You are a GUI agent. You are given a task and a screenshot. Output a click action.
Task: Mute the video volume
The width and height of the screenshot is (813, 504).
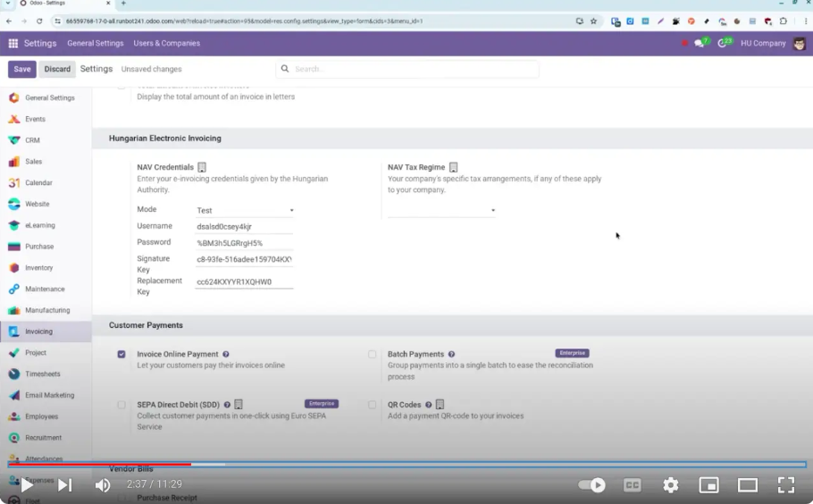tap(103, 485)
